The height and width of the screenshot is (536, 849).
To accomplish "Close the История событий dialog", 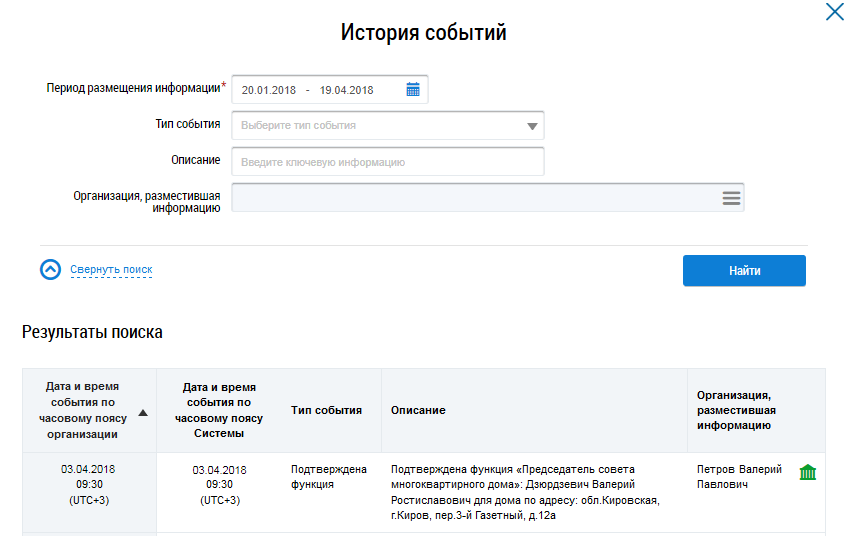I will click(x=834, y=13).
